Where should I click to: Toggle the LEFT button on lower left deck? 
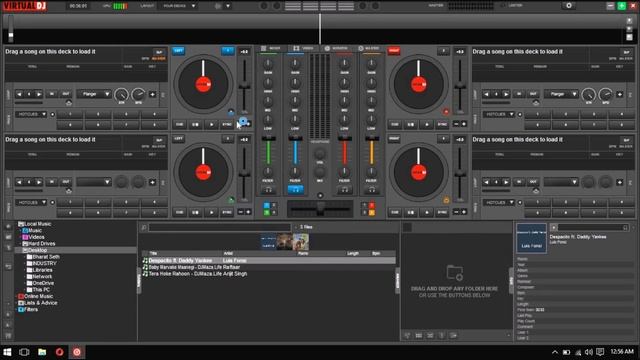pyautogui.click(x=178, y=139)
